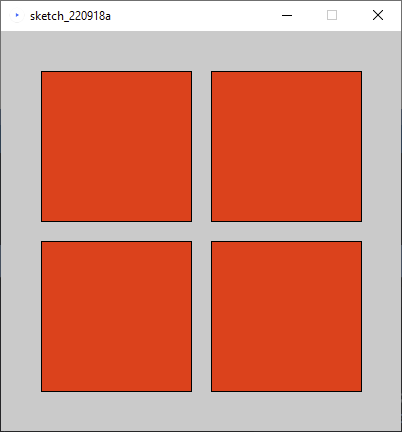This screenshot has width=402, height=432.
Task: Click the gray gap between the top two squares
Action: click(201, 146)
